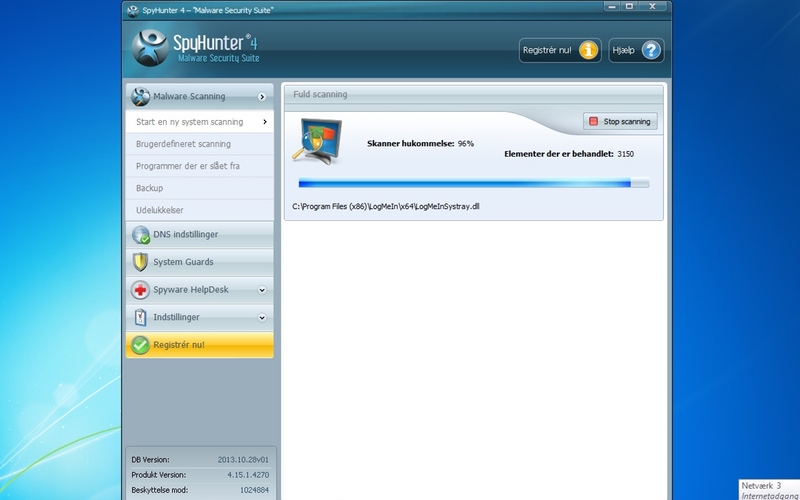
Task: Click the LogMeInSystray.dll file path
Action: point(386,206)
